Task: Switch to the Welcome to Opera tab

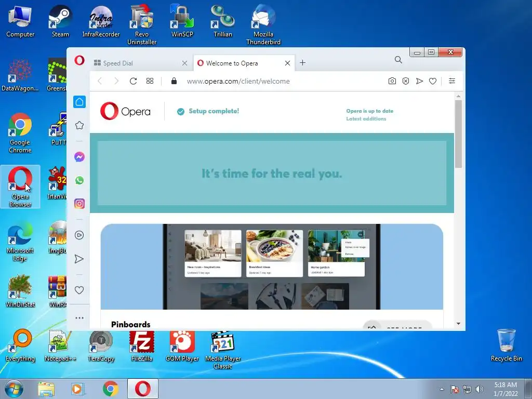Action: (x=244, y=63)
